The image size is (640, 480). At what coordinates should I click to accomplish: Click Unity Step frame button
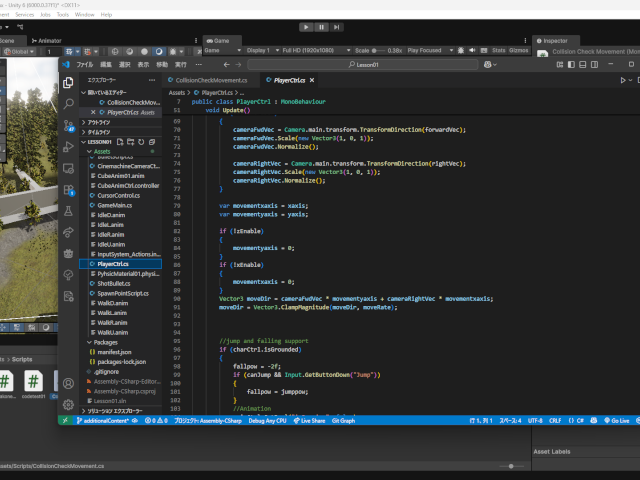tap(336, 27)
